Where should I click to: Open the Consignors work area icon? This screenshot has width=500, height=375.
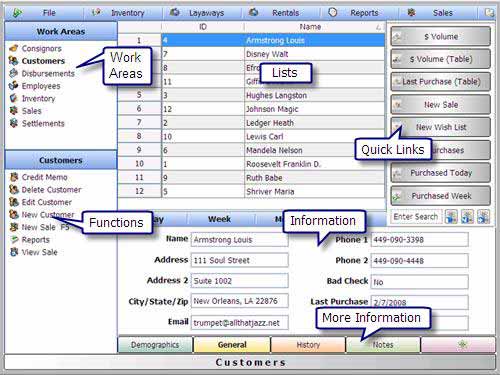(x=14, y=48)
